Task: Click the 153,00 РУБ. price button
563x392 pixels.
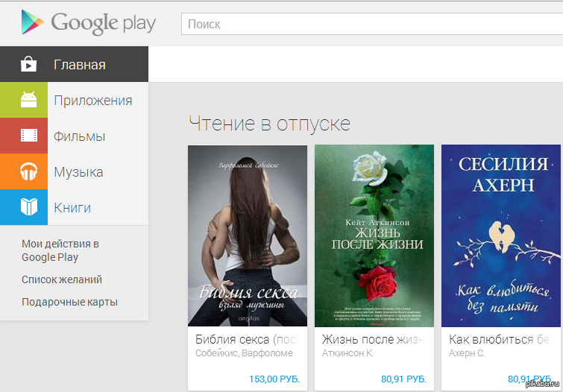Action: click(x=274, y=379)
